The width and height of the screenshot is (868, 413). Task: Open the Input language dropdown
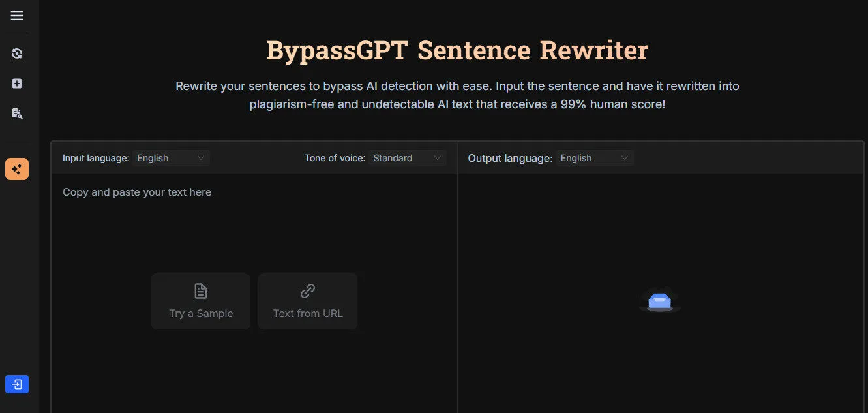[x=170, y=157]
